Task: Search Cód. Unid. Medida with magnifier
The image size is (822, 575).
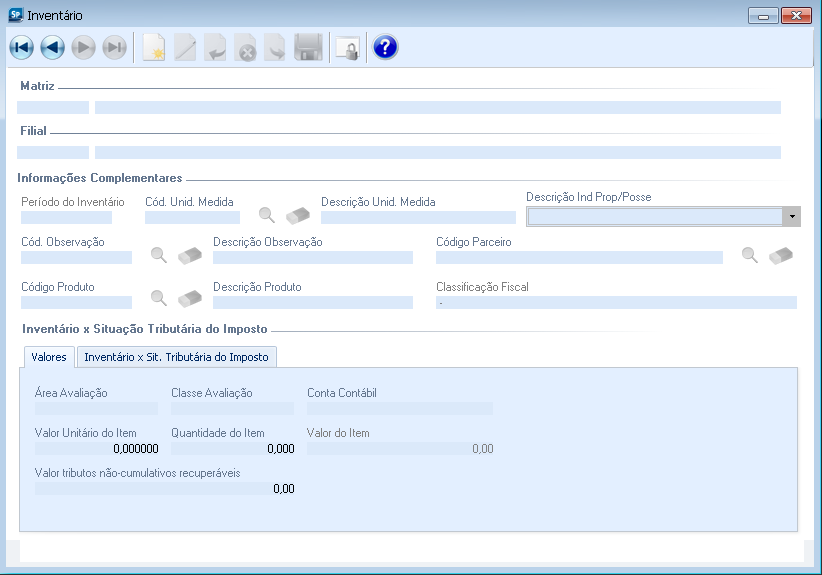Action: 267,214
